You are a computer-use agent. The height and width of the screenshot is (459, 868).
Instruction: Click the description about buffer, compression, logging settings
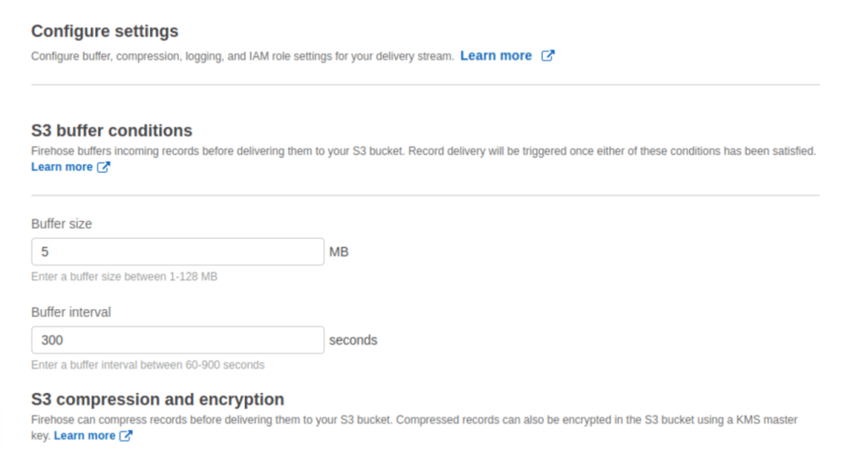[x=242, y=57]
